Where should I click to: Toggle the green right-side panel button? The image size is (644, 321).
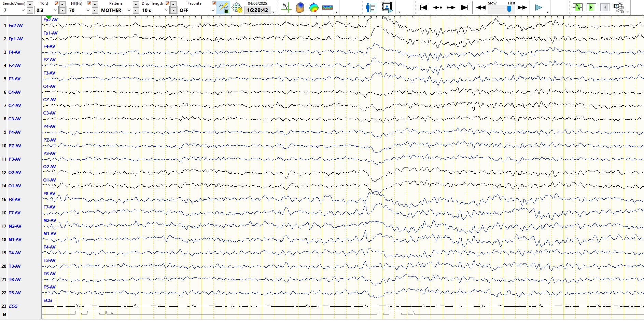point(591,7)
